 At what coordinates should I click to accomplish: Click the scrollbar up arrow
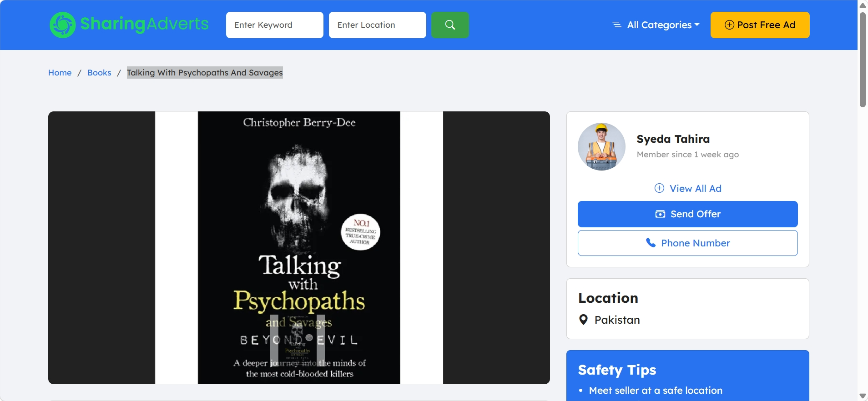[863, 5]
